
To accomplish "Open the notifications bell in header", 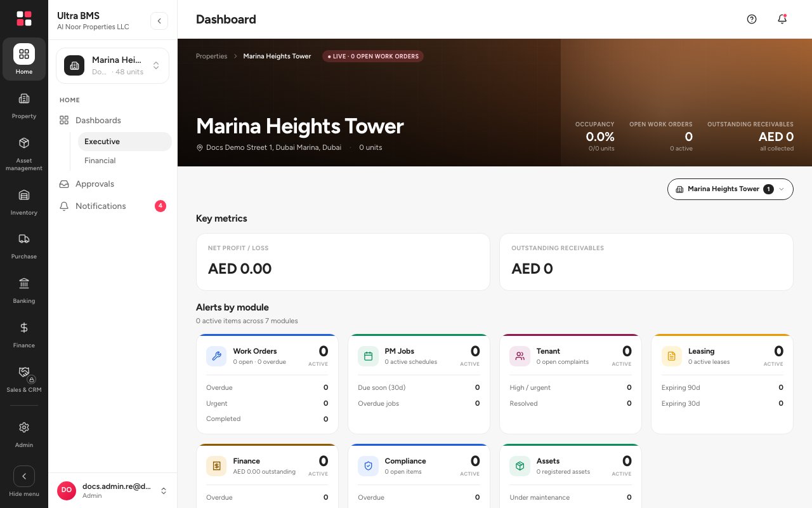I will (782, 19).
